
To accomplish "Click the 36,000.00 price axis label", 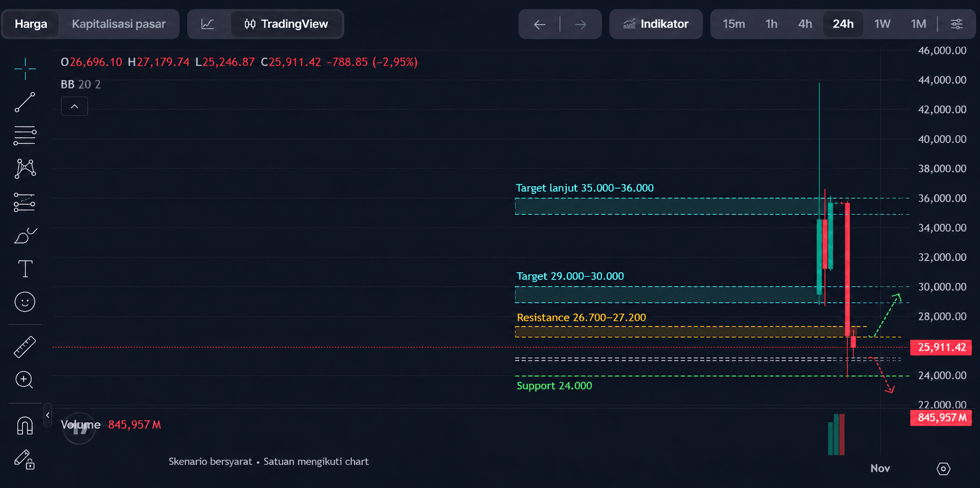I will click(x=942, y=199).
